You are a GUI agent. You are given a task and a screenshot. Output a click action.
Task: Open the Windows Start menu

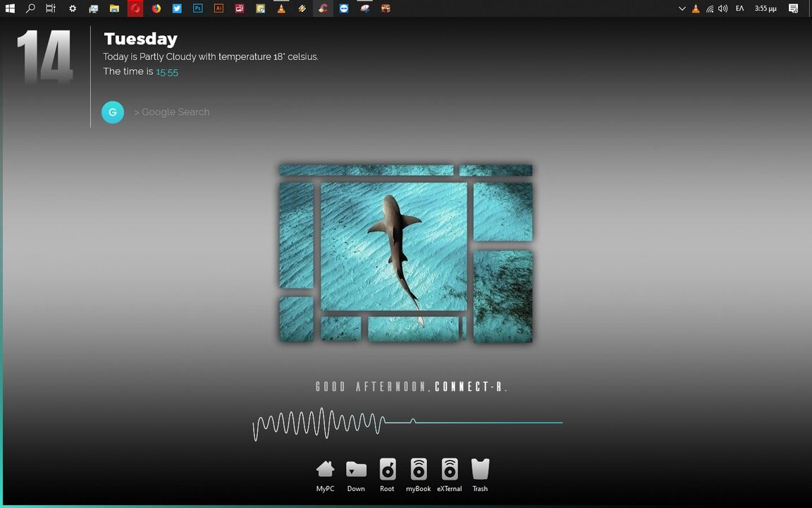(10, 8)
